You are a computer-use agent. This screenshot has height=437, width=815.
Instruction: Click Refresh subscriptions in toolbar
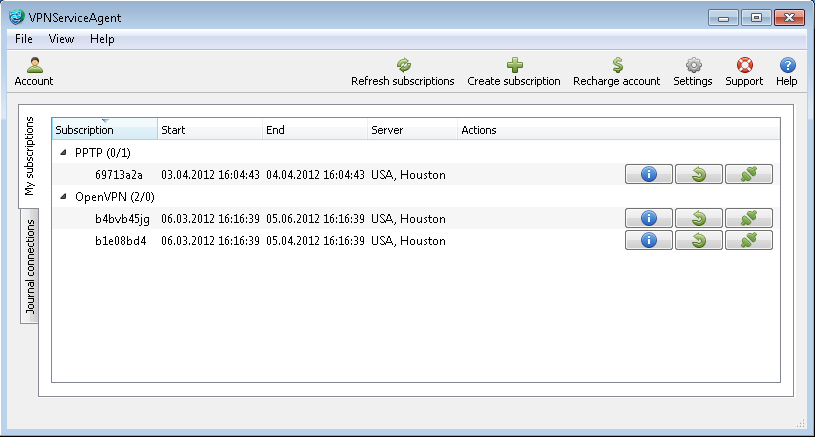click(403, 72)
